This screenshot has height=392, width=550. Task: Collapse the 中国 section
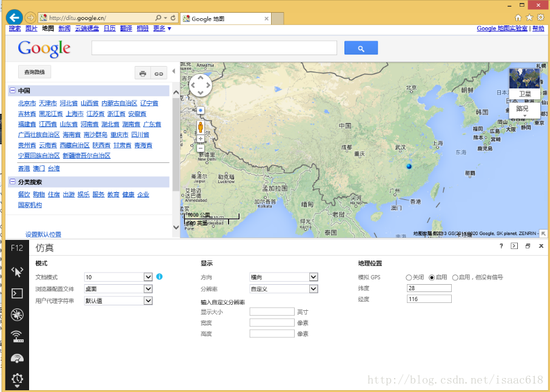(13, 90)
